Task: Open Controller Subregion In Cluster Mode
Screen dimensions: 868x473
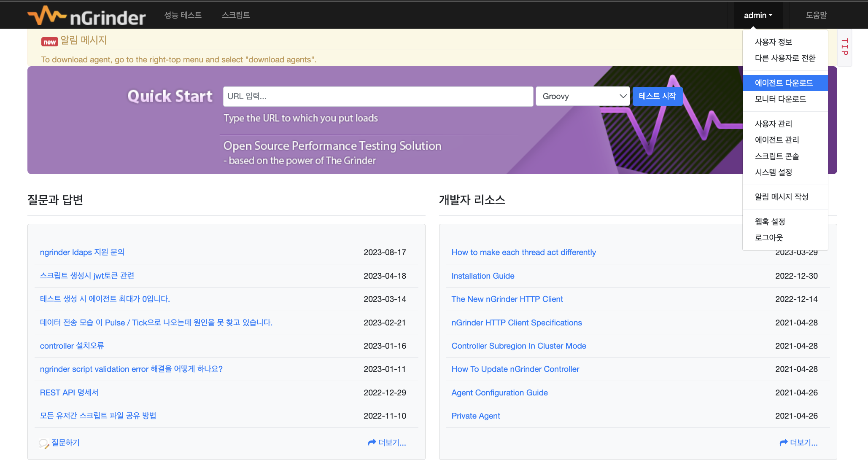Action: (519, 346)
